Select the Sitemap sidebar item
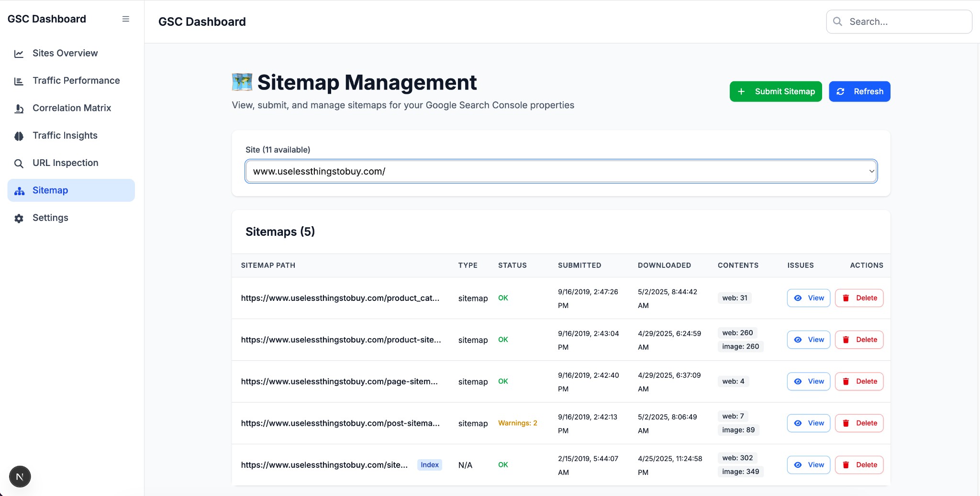 click(71, 190)
